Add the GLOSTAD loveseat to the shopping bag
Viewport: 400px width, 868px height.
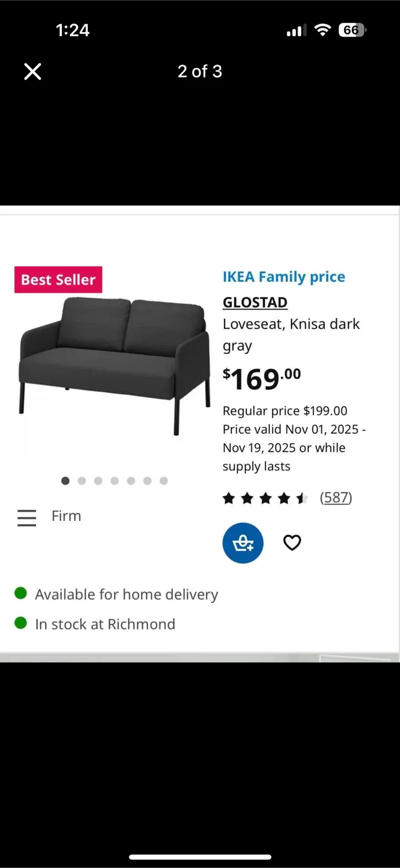click(243, 542)
